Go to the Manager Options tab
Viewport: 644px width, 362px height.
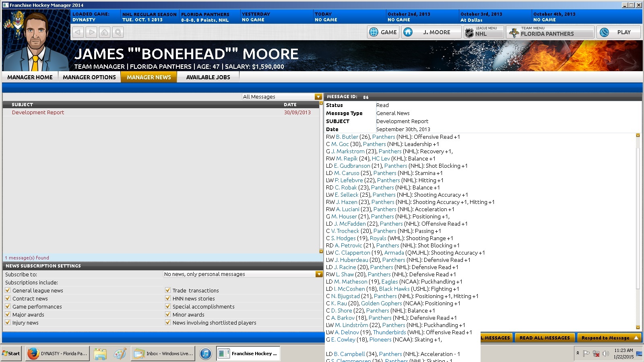89,77
